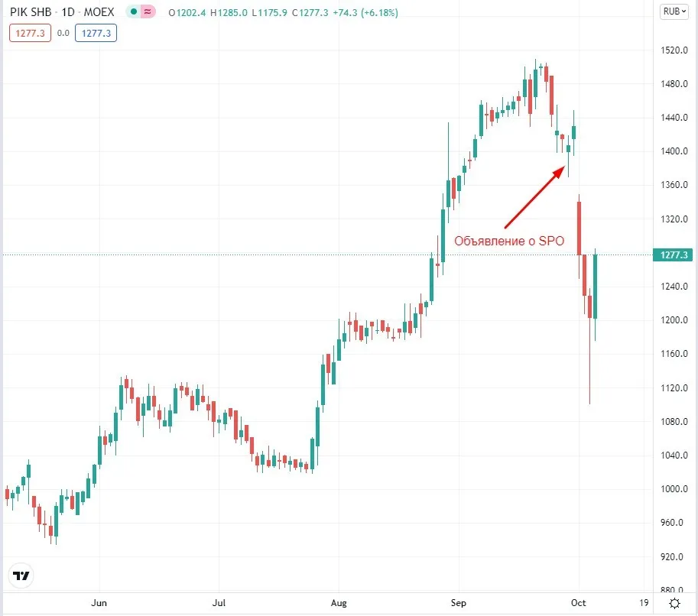Click the chart settings gear icon

(675, 603)
